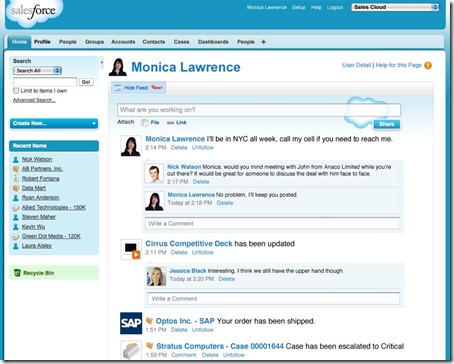Viewport: 454px width, 364px height.
Task: Open the Search All dropdown
Action: [x=37, y=71]
